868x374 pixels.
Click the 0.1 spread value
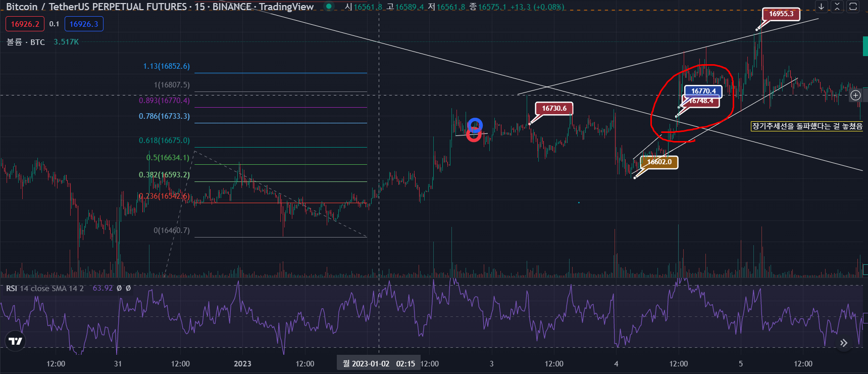click(54, 24)
